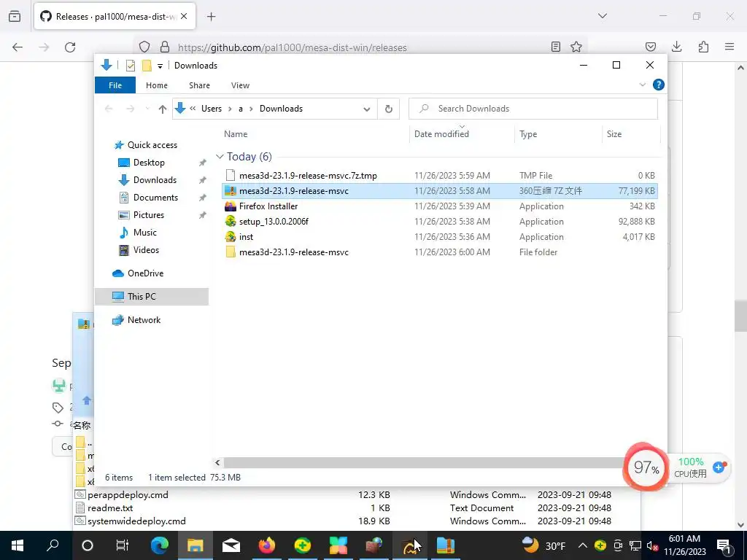The height and width of the screenshot is (560, 747).
Task: Refresh the Downloads folder view
Action: [x=389, y=109]
